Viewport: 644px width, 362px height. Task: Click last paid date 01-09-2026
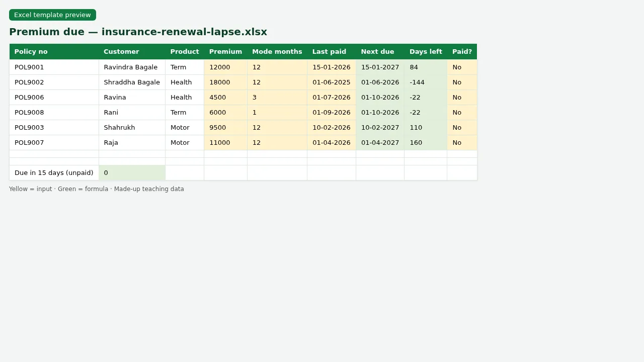point(332,113)
